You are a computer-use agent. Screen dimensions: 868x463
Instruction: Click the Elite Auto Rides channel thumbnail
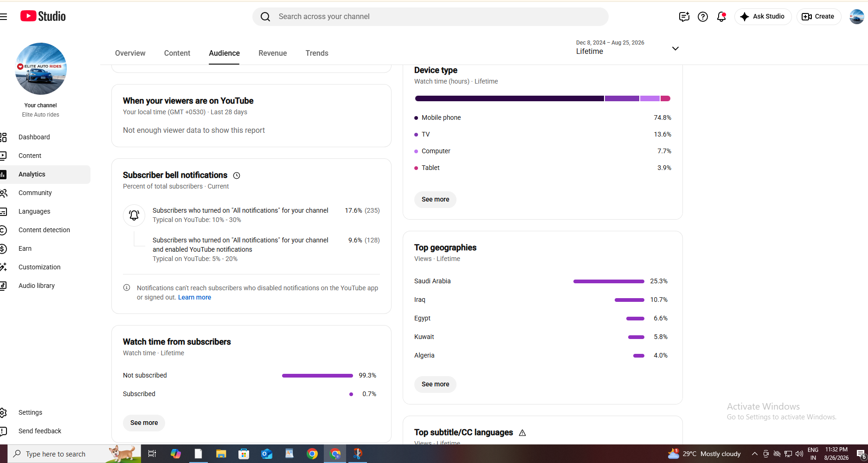coord(41,69)
